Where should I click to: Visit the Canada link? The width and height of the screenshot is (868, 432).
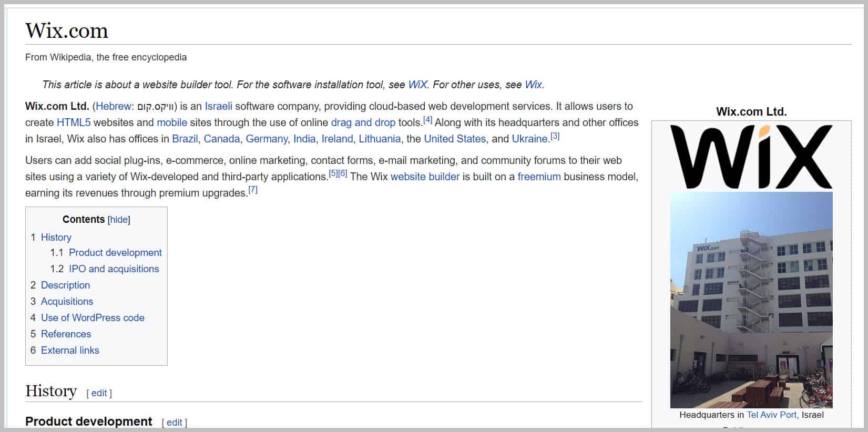pyautogui.click(x=222, y=139)
